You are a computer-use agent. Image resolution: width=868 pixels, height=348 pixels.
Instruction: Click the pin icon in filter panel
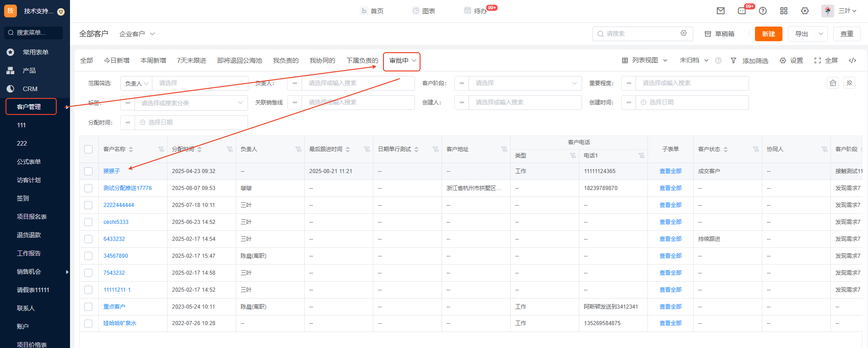pyautogui.click(x=849, y=83)
